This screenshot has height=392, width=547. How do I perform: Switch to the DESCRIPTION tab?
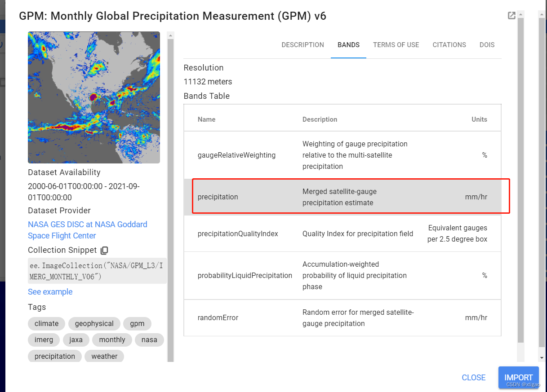pos(302,45)
